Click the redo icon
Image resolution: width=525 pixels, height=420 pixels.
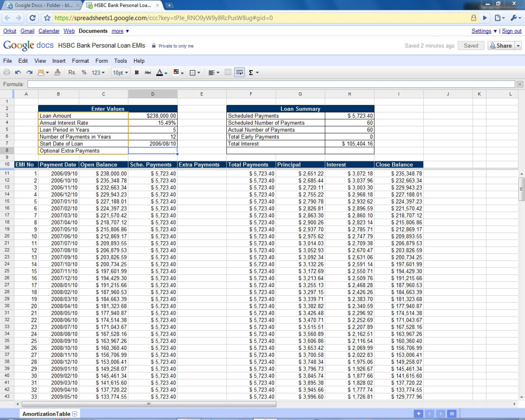click(x=29, y=72)
